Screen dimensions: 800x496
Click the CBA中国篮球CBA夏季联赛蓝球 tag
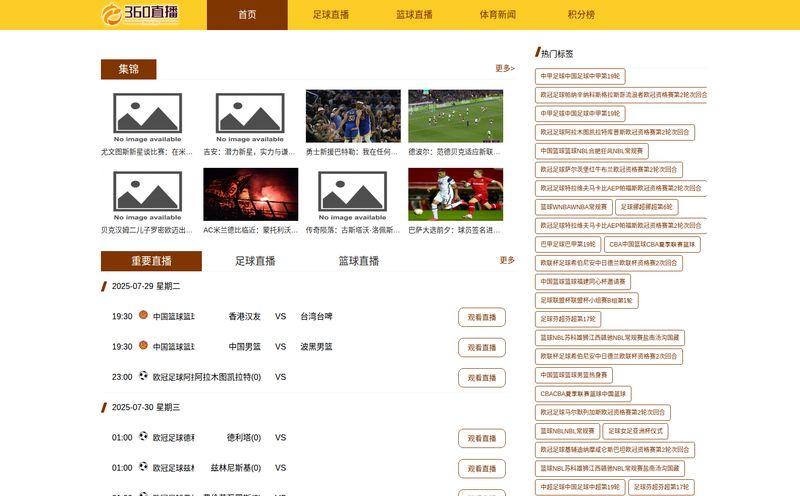click(650, 244)
